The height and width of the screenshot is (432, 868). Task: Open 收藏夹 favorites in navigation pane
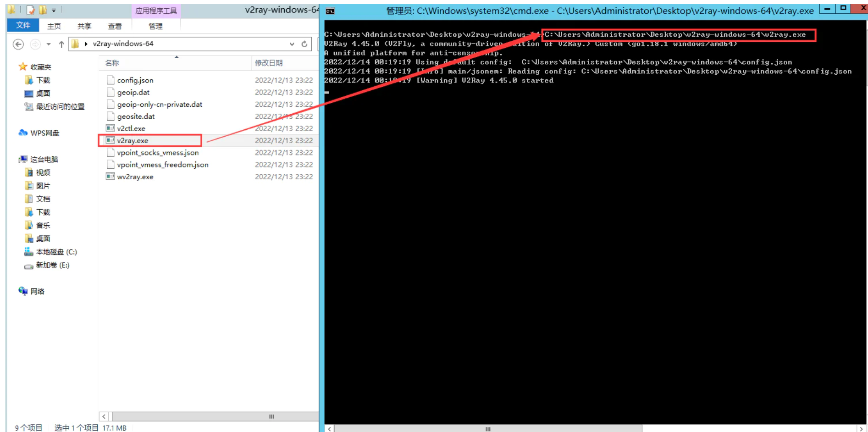[x=40, y=67]
